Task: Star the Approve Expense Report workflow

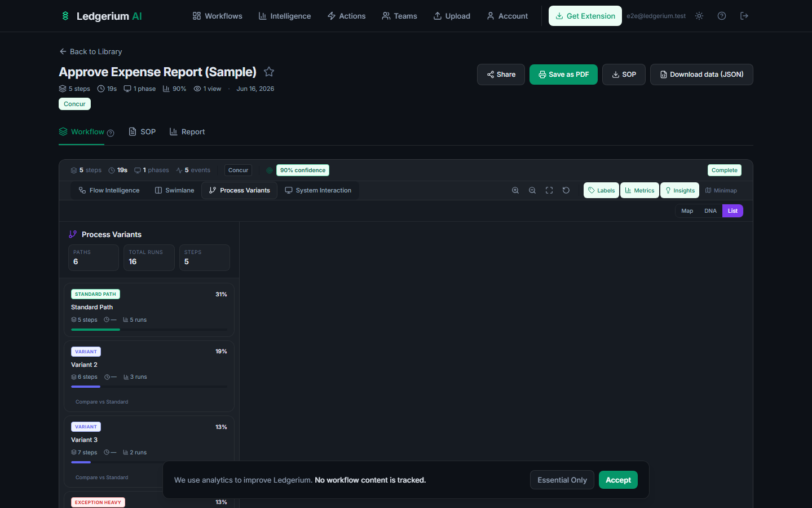Action: (269, 72)
